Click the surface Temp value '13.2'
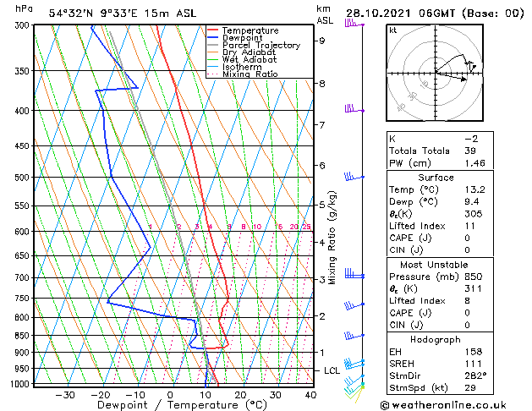Screen dimensions: 532x411 point(474,189)
